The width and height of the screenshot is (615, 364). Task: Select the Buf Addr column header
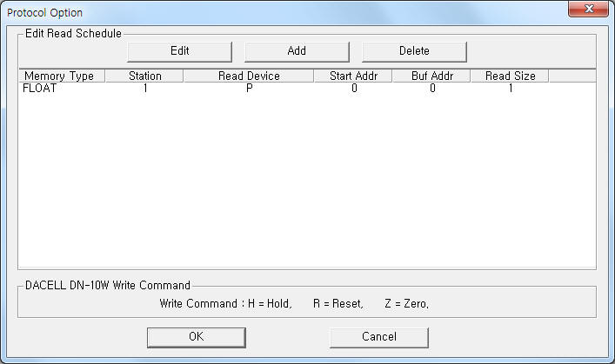(x=431, y=76)
